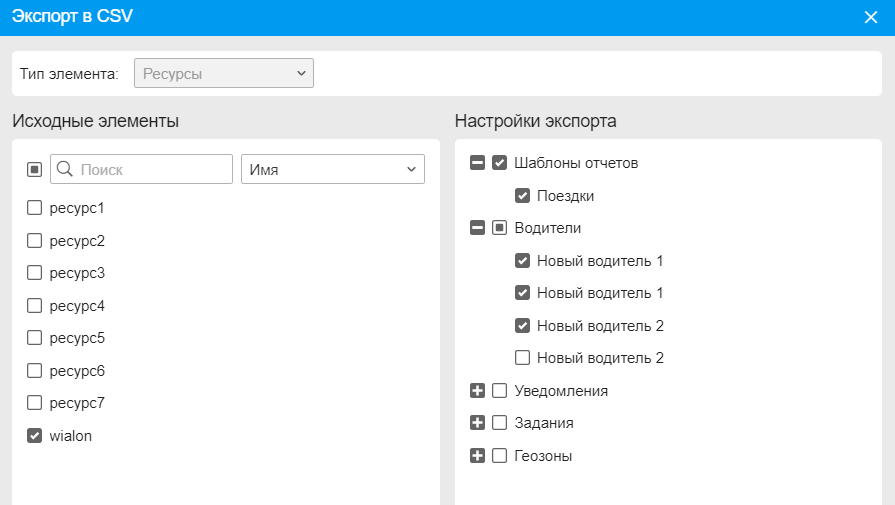
Task: Uncheck the Поездки report template
Action: tap(522, 196)
